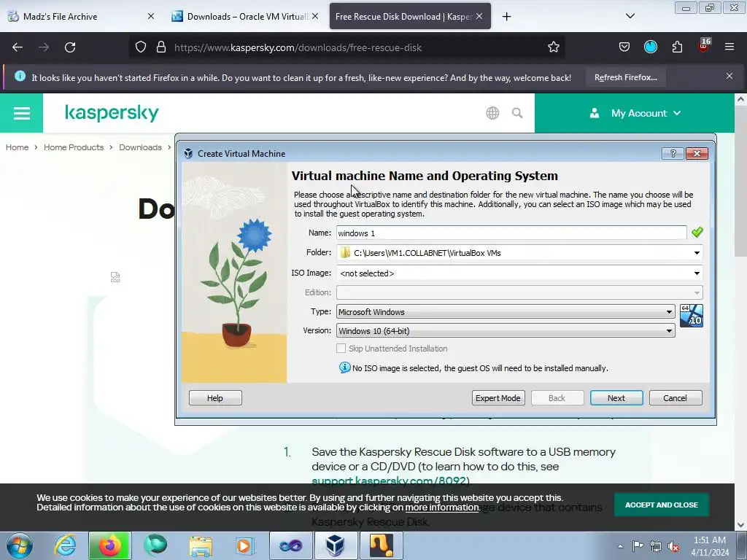Click the site padlock icon
The height and width of the screenshot is (560, 747).
pyautogui.click(x=161, y=47)
